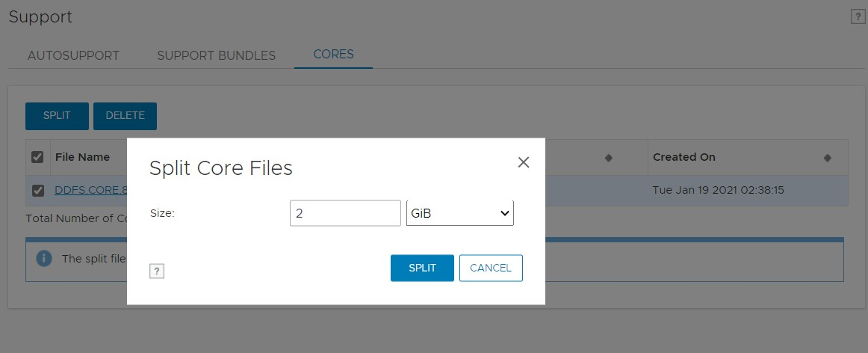The image size is (868, 353).
Task: Close the Split Core Files dialog
Action: [x=524, y=162]
